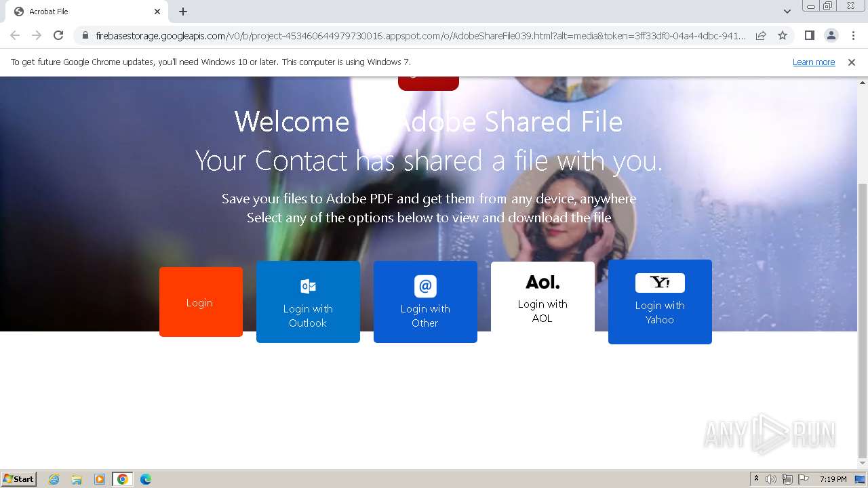
Task: Reload the current page
Action: (58, 35)
